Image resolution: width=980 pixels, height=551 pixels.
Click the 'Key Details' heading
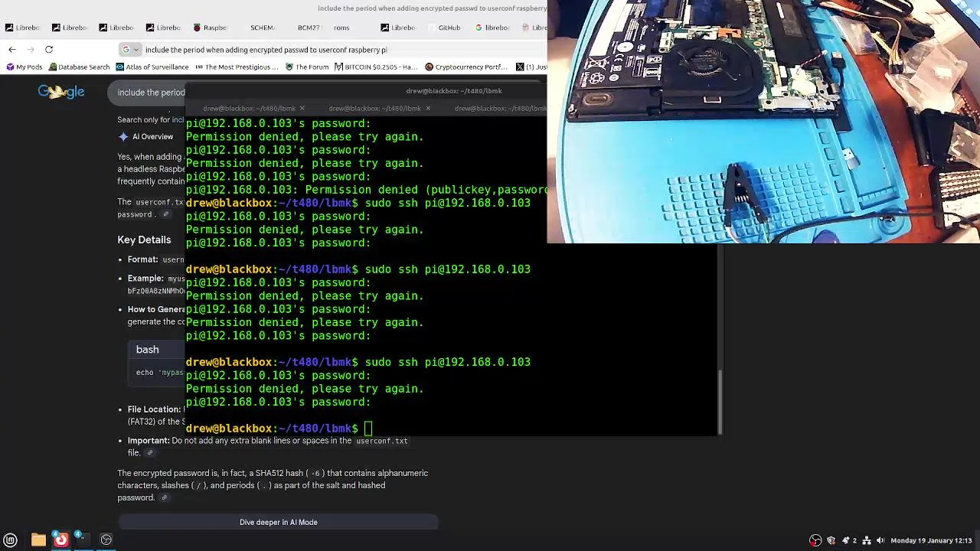144,240
